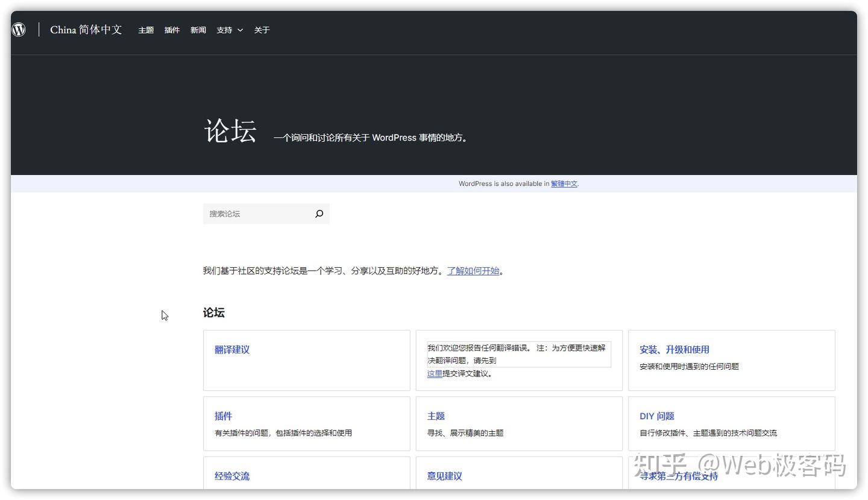Image resolution: width=868 pixels, height=500 pixels.
Task: Open the 经验交流 forum
Action: 232,476
